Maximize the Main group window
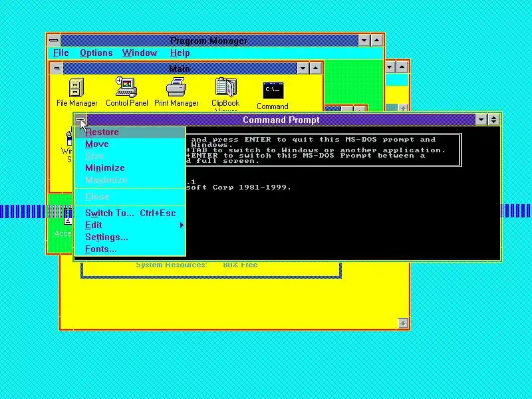The width and height of the screenshot is (532, 399). pos(315,68)
